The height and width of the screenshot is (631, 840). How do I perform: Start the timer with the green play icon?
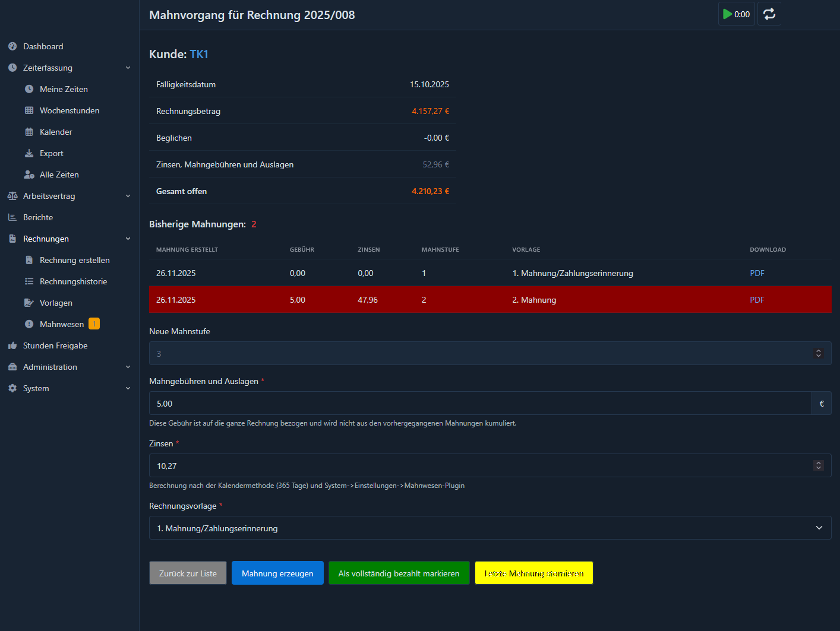pos(728,14)
